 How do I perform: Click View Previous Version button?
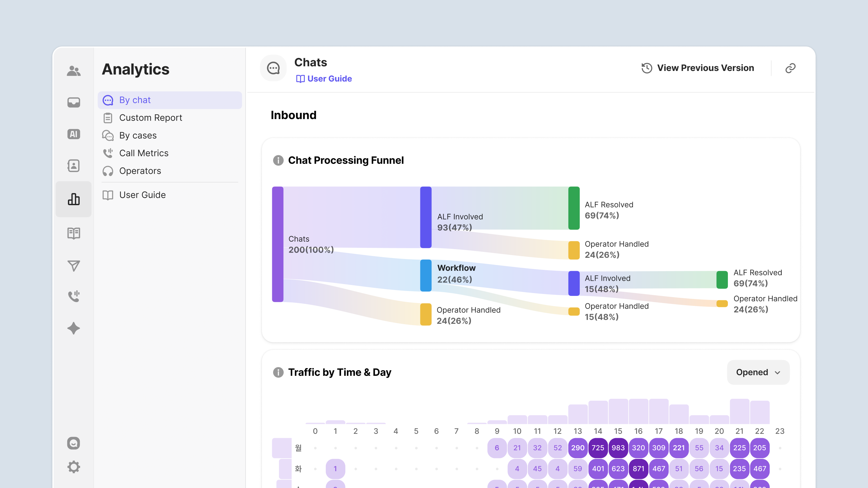point(698,68)
